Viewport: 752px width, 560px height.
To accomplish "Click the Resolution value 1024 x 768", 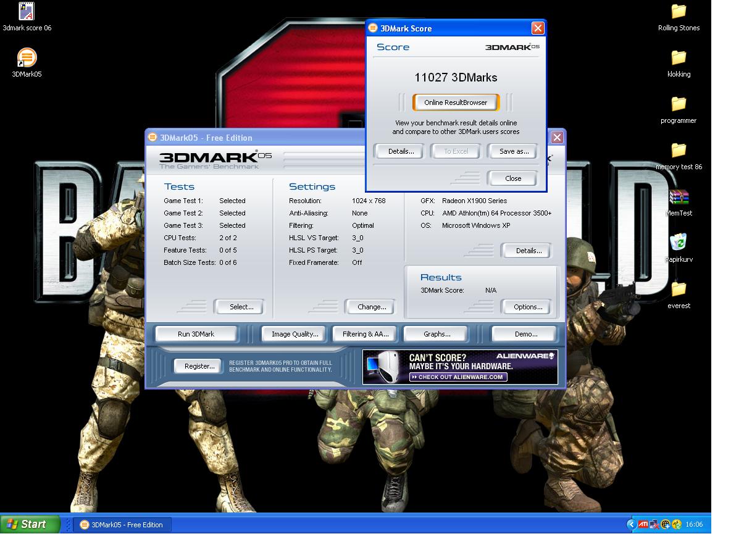I will 369,201.
